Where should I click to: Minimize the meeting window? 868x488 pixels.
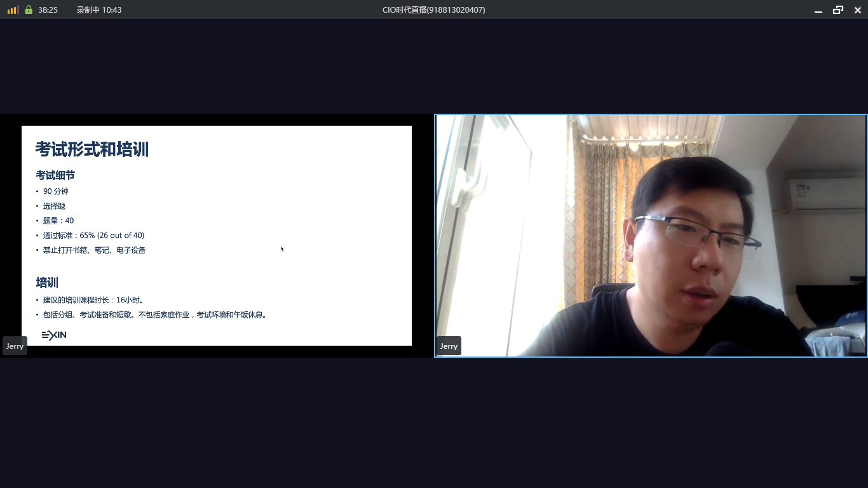click(818, 10)
